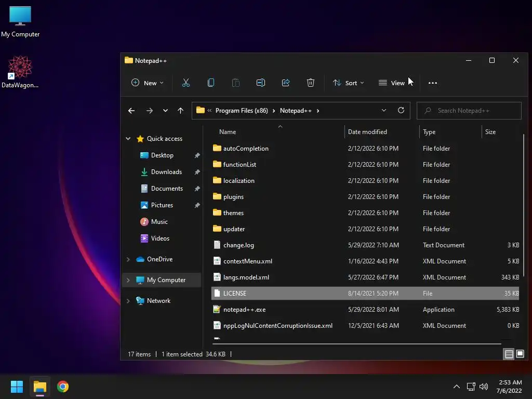
Task: Click the Search Notepad++ field
Action: point(469,111)
